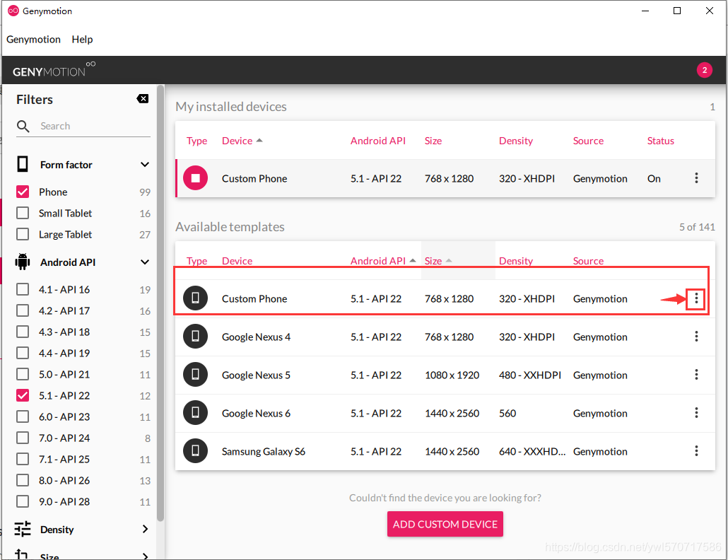Open options menu for installed Custom Phone
Viewport: 728px width, 560px height.
click(696, 178)
